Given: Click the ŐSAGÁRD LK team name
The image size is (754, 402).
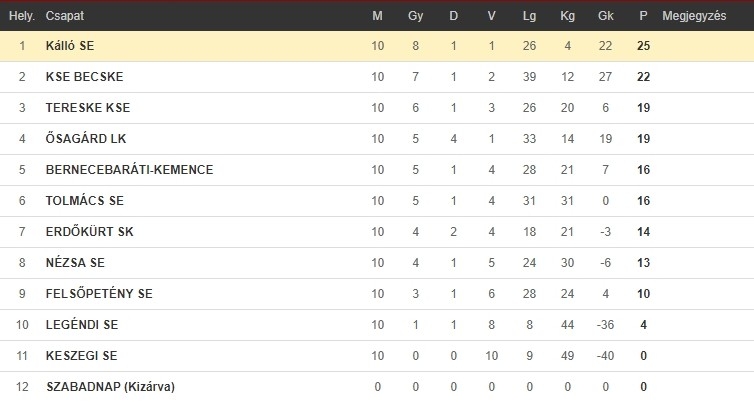Looking at the screenshot, I should tap(86, 138).
